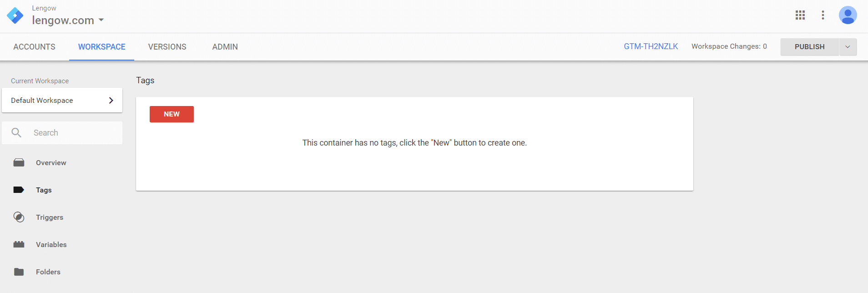This screenshot has width=868, height=293.
Task: Click the Tags page heading
Action: [x=145, y=81]
